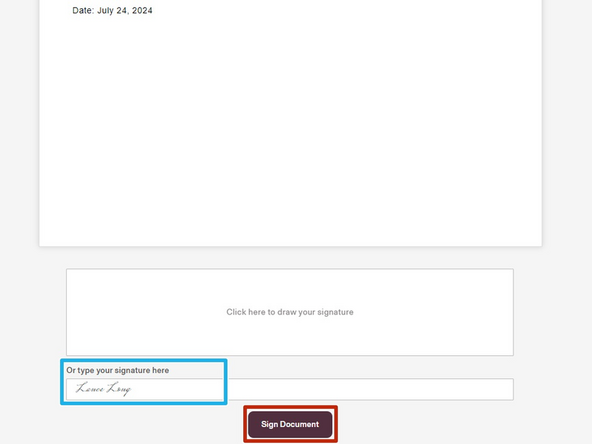
Task: Click the 'Date: July 24, 2024' line
Action: click(x=112, y=11)
